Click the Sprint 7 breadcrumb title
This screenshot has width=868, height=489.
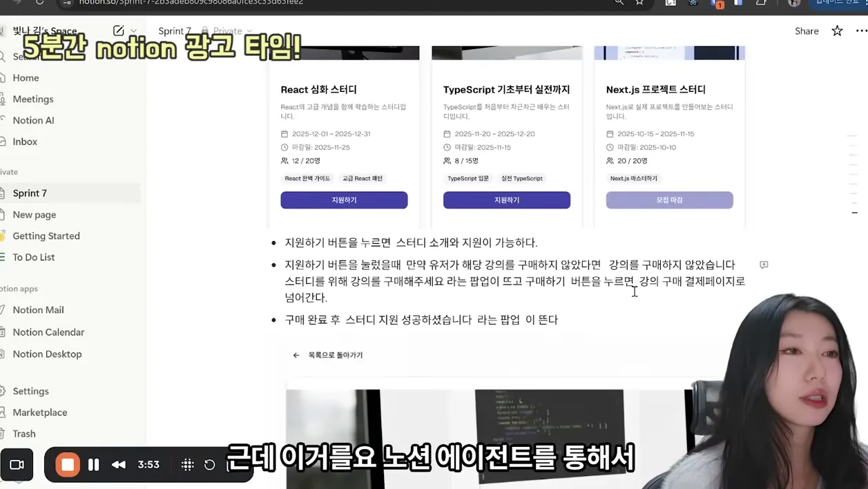pyautogui.click(x=175, y=31)
